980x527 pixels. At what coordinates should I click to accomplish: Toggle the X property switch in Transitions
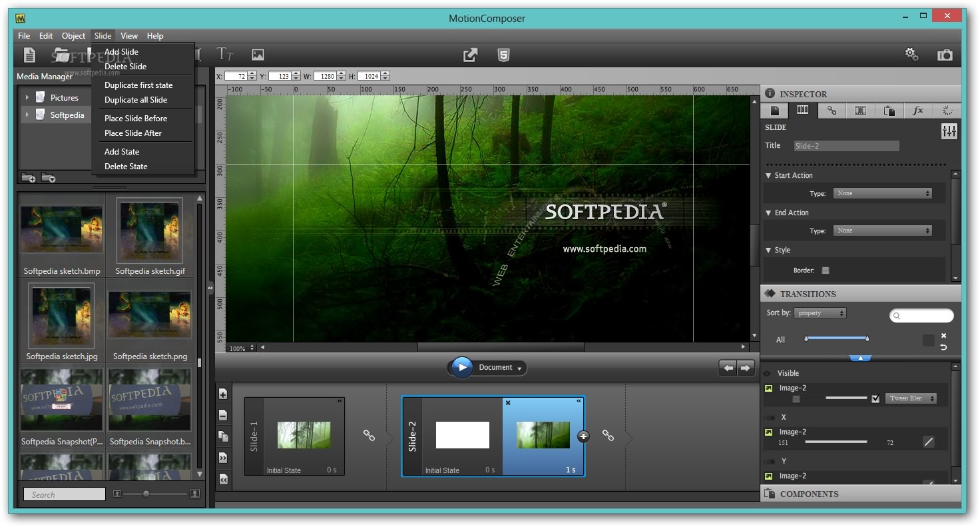pyautogui.click(x=770, y=418)
